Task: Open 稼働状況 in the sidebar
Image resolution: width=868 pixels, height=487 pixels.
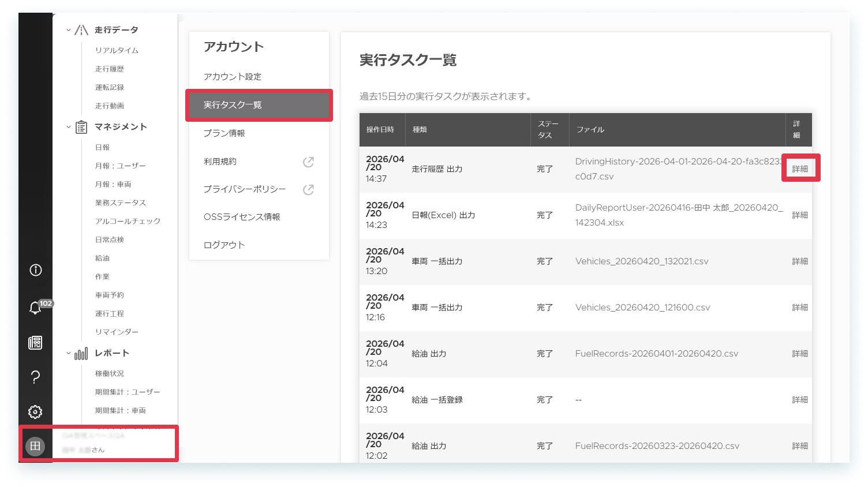Action: (110, 374)
